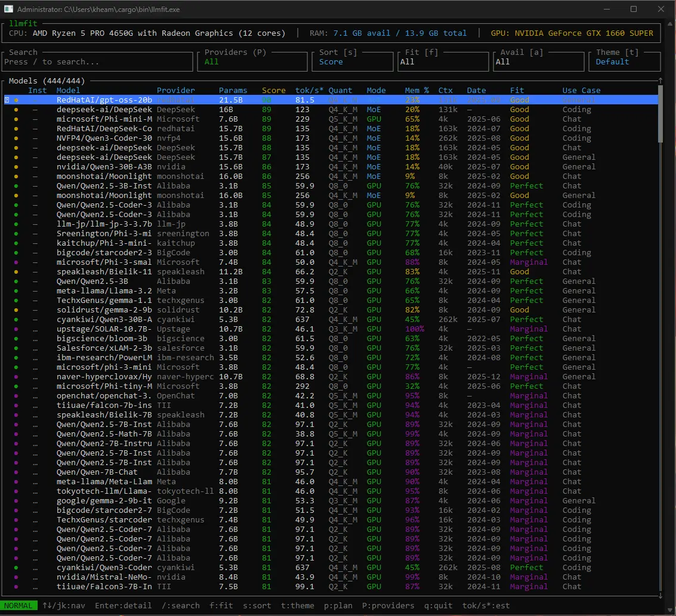
Task: Select the naver-hyperclovax/Hy model row
Action: [x=331, y=377]
